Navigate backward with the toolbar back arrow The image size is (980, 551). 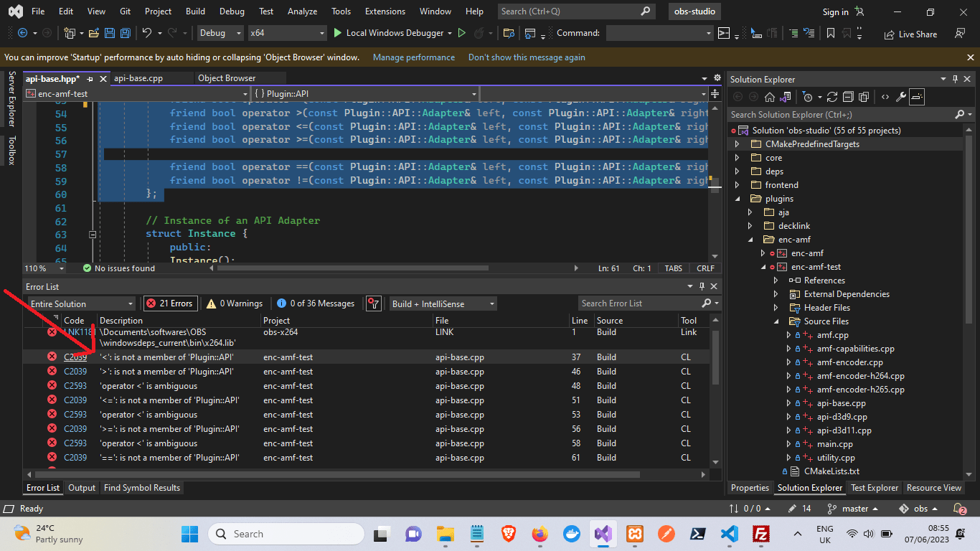[x=22, y=33]
